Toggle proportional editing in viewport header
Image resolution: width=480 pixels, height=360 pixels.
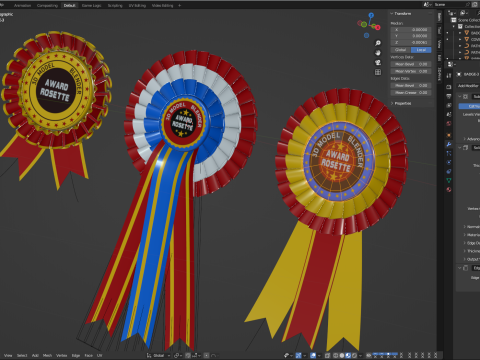click(206, 356)
